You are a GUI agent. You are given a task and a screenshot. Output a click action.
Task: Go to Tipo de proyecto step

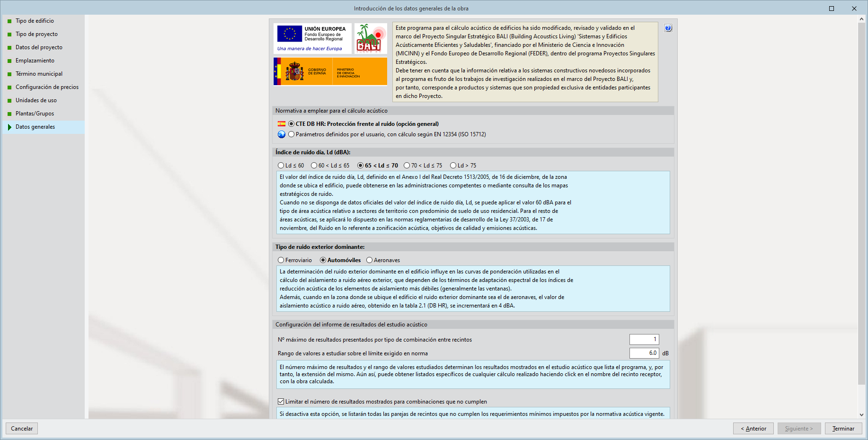tap(44, 34)
